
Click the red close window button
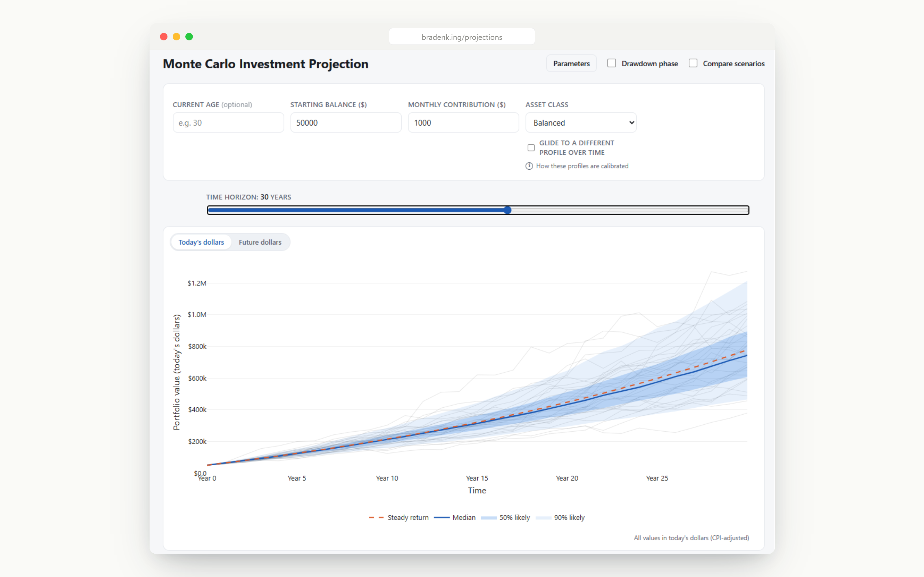click(x=164, y=37)
